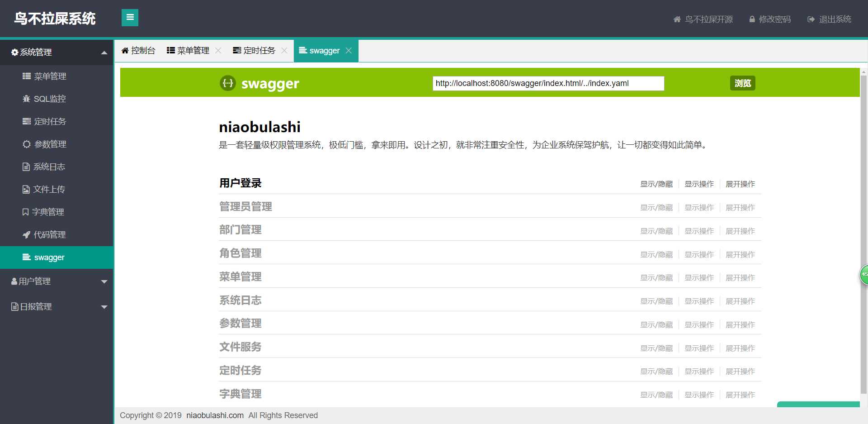The width and height of the screenshot is (868, 424).
Task: Expand operations via 展开操作 for 角色管理
Action: point(740,255)
